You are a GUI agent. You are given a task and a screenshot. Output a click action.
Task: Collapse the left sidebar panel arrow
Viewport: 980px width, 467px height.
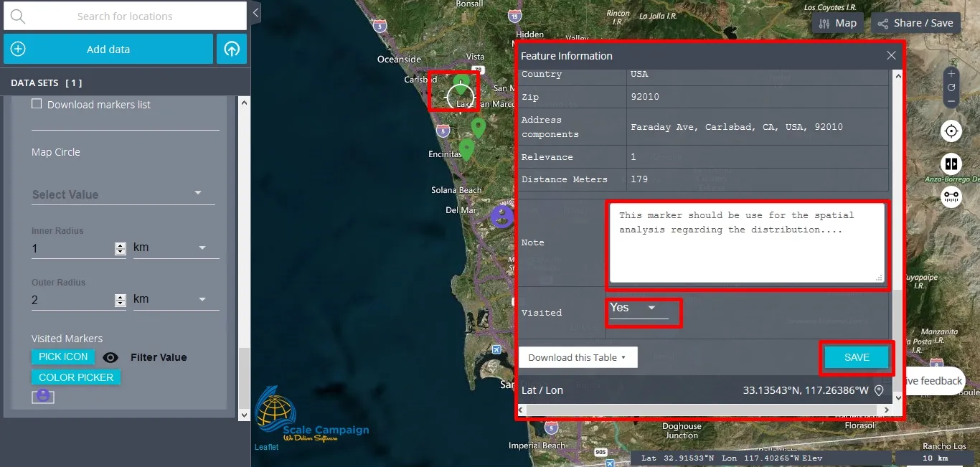(256, 13)
